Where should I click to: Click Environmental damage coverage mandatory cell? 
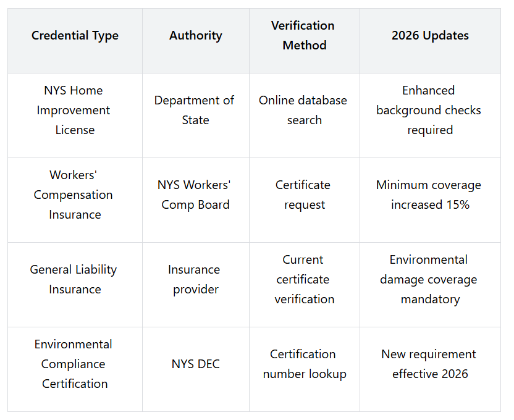pyautogui.click(x=429, y=279)
